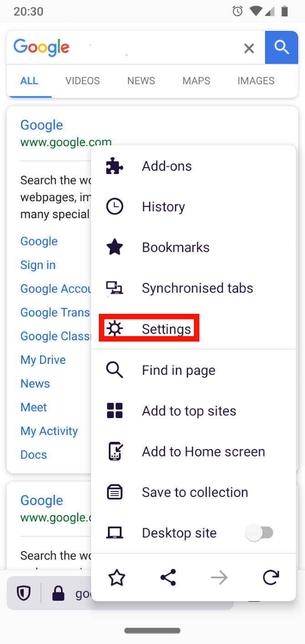Image resolution: width=305 pixels, height=644 pixels.
Task: Reload the page with refresh icon
Action: 270,578
